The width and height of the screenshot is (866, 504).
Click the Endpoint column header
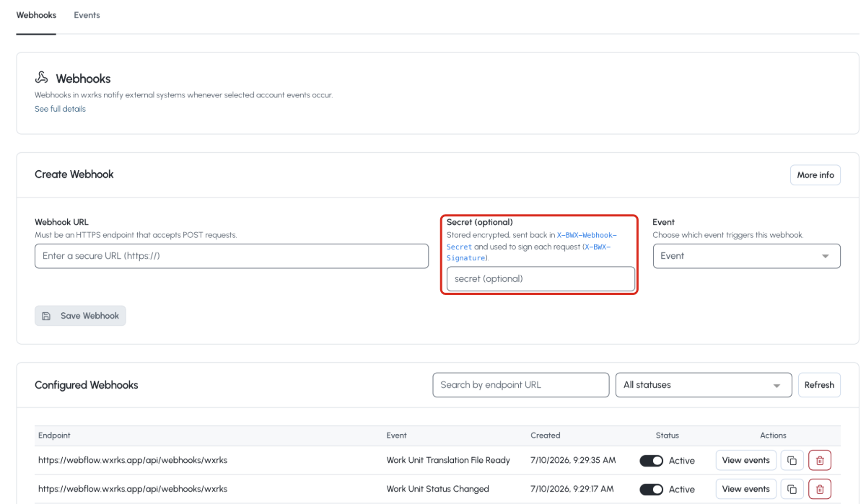coord(54,436)
